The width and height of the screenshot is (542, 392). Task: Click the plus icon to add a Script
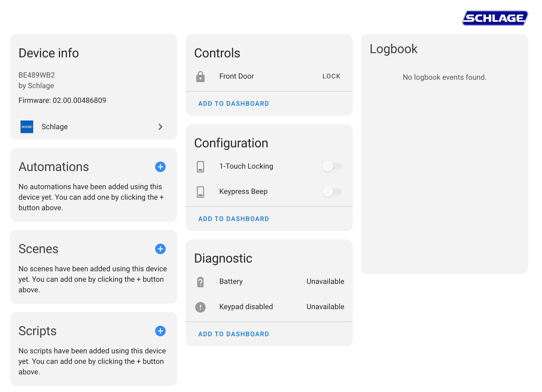[x=160, y=331]
